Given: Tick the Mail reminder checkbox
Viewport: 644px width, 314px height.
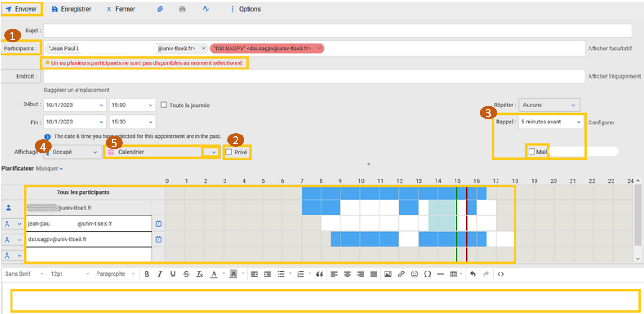Looking at the screenshot, I should (x=532, y=152).
